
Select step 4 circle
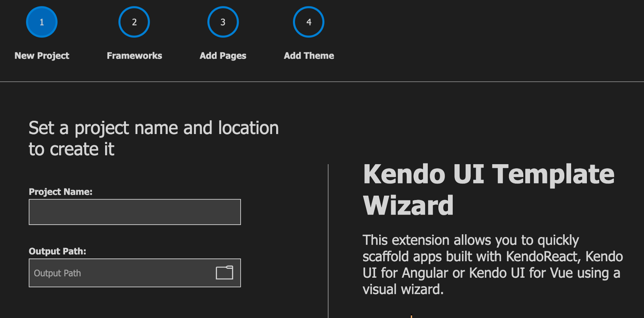point(309,22)
